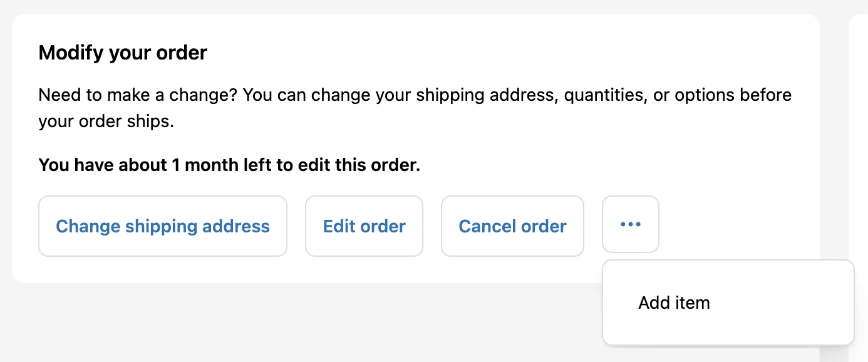Click the "Need to make a change?" sentence
This screenshot has width=868, height=362.
[x=138, y=95]
